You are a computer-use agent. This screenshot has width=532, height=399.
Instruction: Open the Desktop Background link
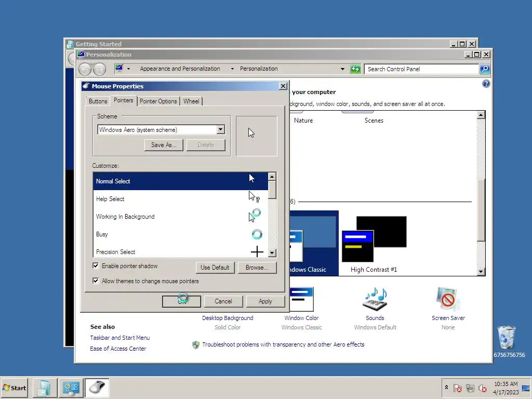point(228,318)
